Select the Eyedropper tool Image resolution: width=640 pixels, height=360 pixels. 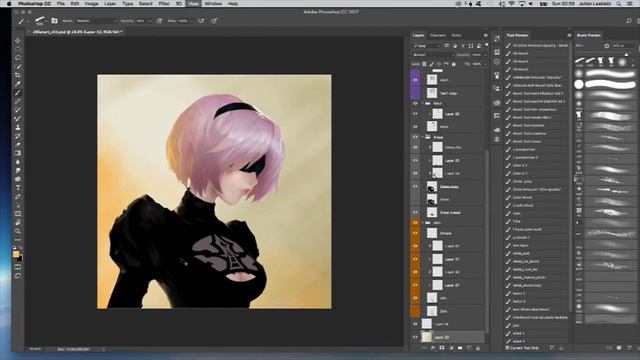point(18,84)
